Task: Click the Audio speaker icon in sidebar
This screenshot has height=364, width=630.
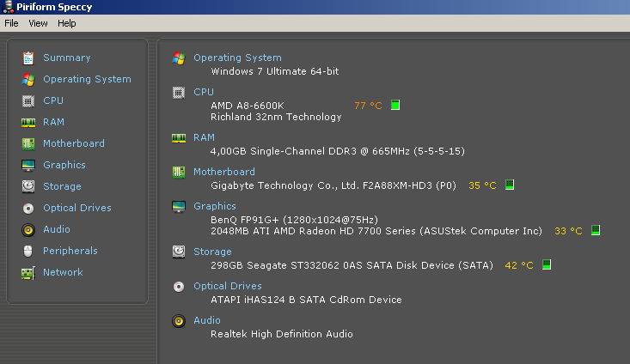Action: [28, 229]
